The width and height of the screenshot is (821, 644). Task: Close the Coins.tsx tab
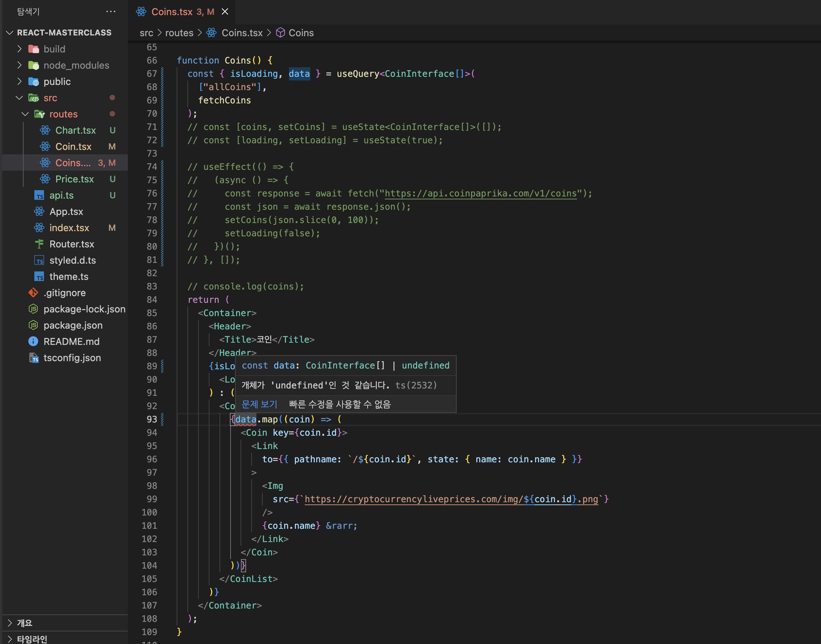coord(225,12)
